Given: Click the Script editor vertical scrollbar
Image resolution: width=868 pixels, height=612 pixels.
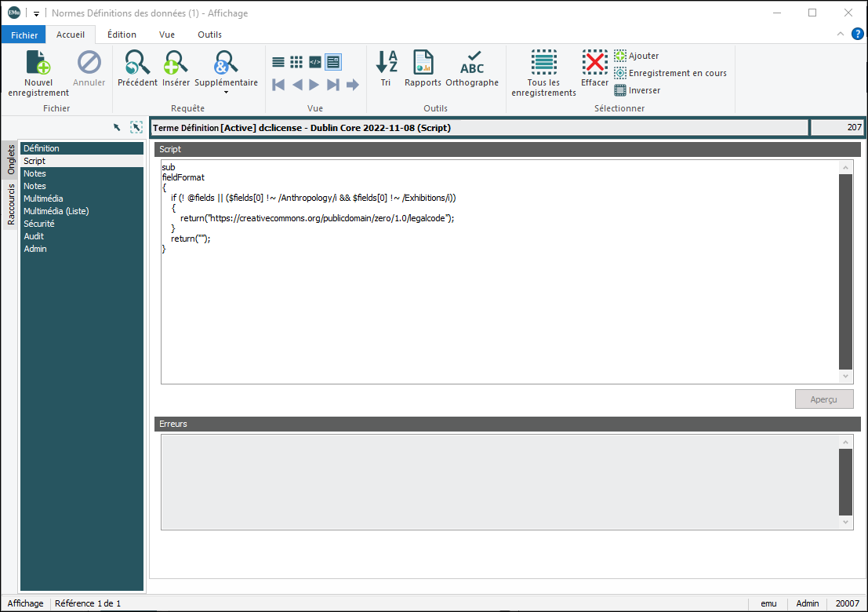Looking at the screenshot, I should 845,271.
